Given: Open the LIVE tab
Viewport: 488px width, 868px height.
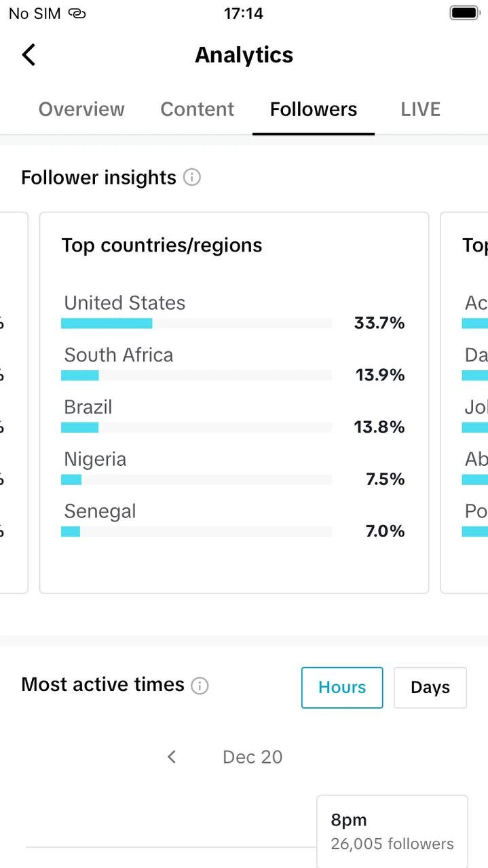Looking at the screenshot, I should tap(421, 109).
